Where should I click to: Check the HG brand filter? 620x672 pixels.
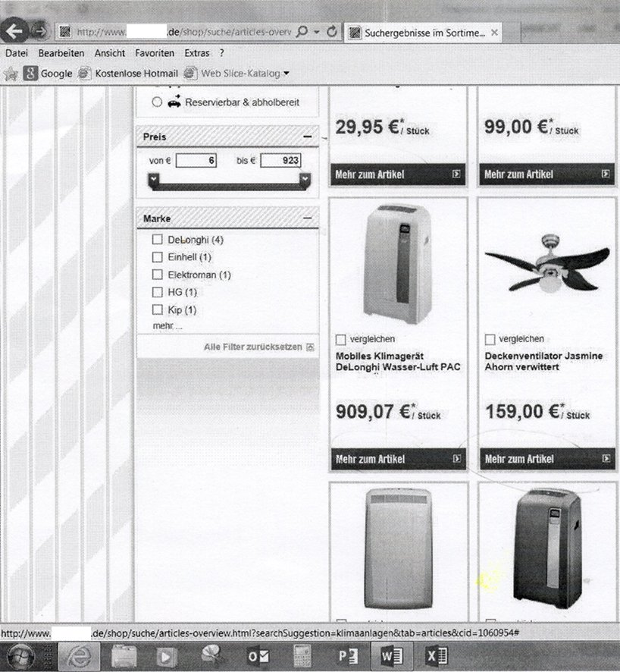click(x=157, y=292)
